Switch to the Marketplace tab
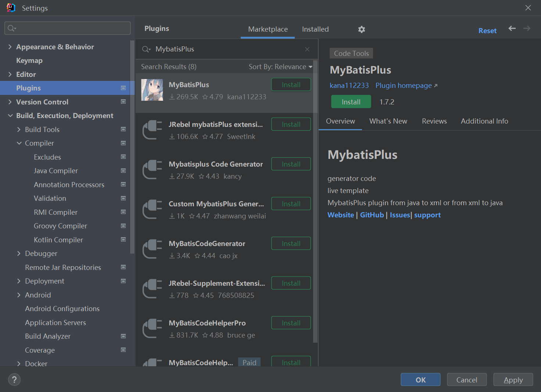Image resolution: width=541 pixels, height=392 pixels. 268,29
